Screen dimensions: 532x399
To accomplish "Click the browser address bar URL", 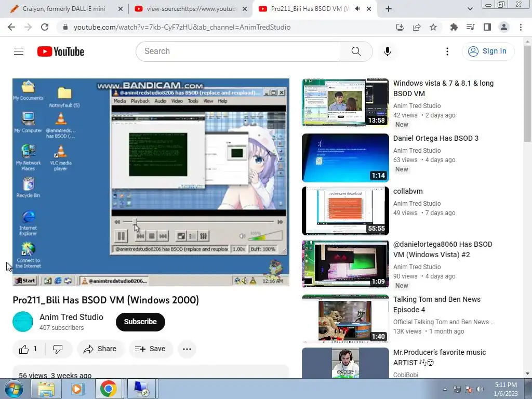I will pyautogui.click(x=182, y=27).
